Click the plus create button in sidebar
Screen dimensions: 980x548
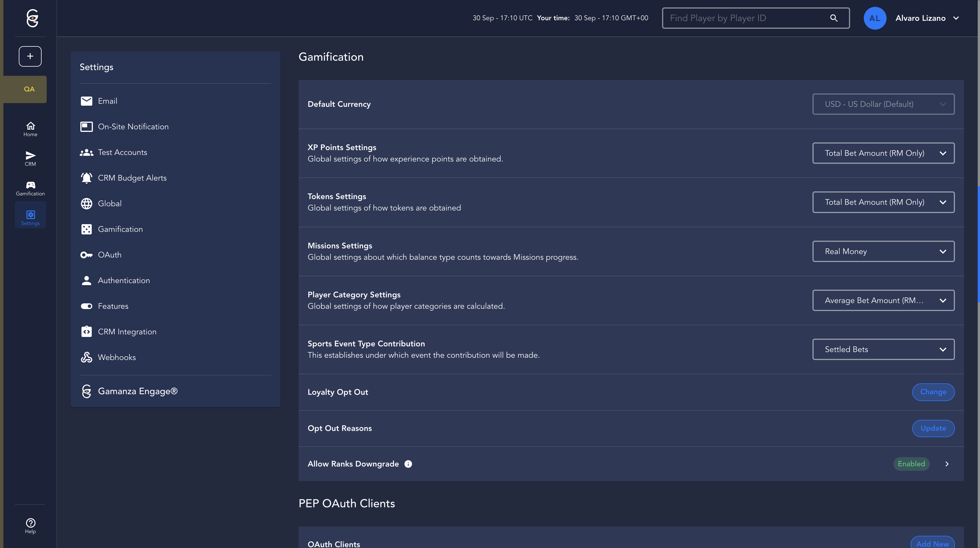[x=30, y=56]
